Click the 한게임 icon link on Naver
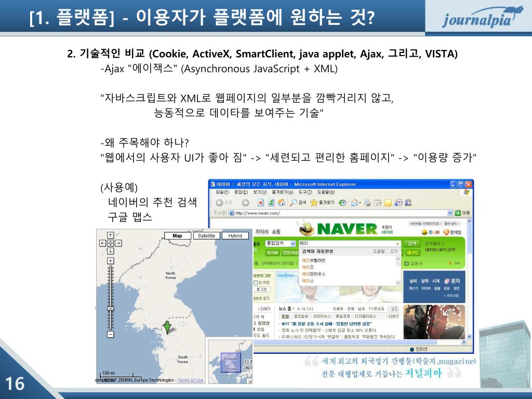The image size is (532, 399). point(453,232)
